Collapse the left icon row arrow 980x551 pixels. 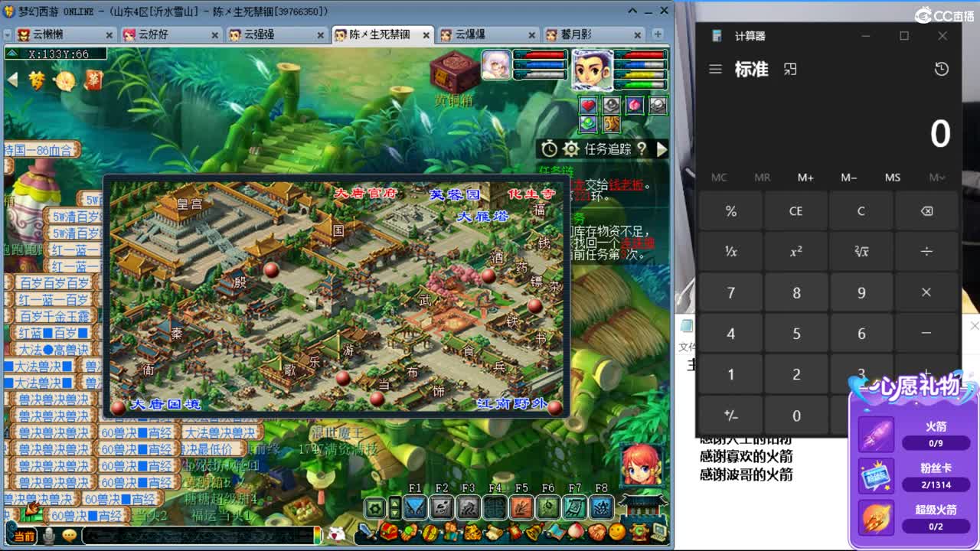click(12, 80)
